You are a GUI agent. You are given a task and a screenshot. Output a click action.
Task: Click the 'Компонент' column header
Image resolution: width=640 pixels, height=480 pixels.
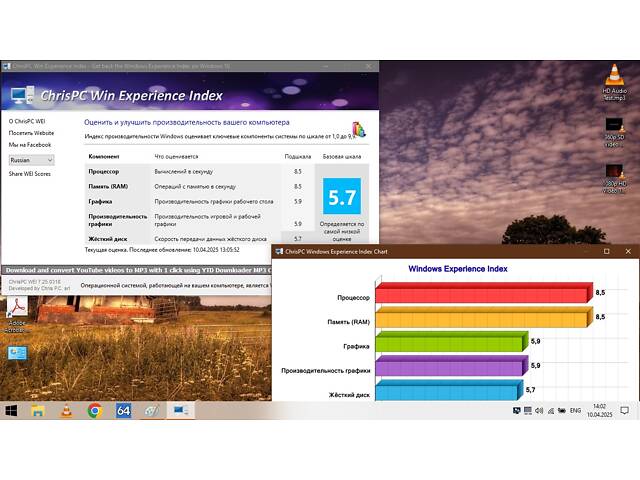click(x=104, y=157)
